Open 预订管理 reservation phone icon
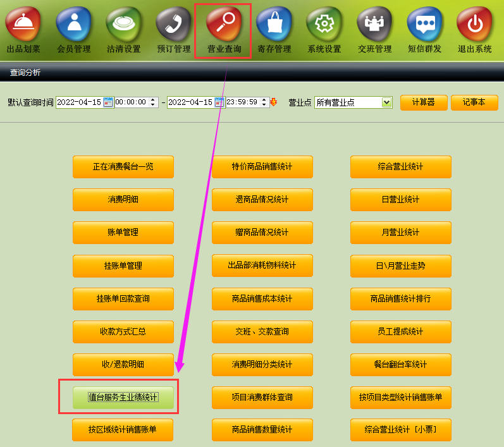 coord(174,25)
